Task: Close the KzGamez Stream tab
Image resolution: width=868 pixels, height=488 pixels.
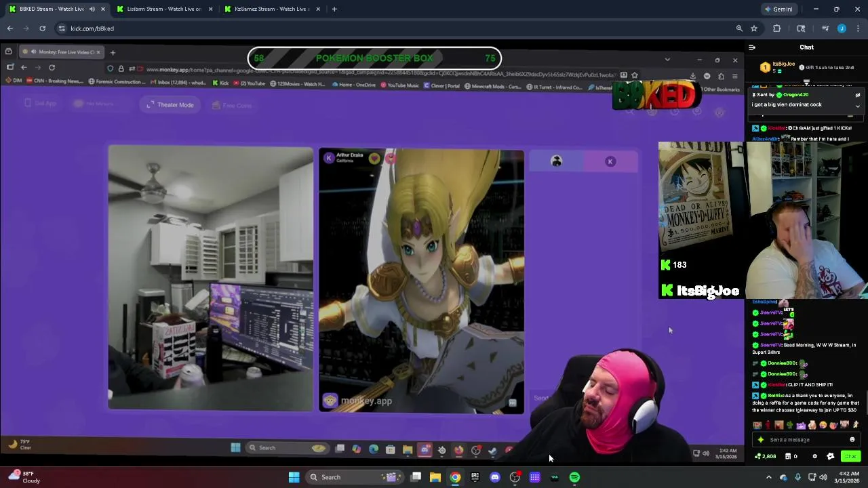Action: coord(318,9)
